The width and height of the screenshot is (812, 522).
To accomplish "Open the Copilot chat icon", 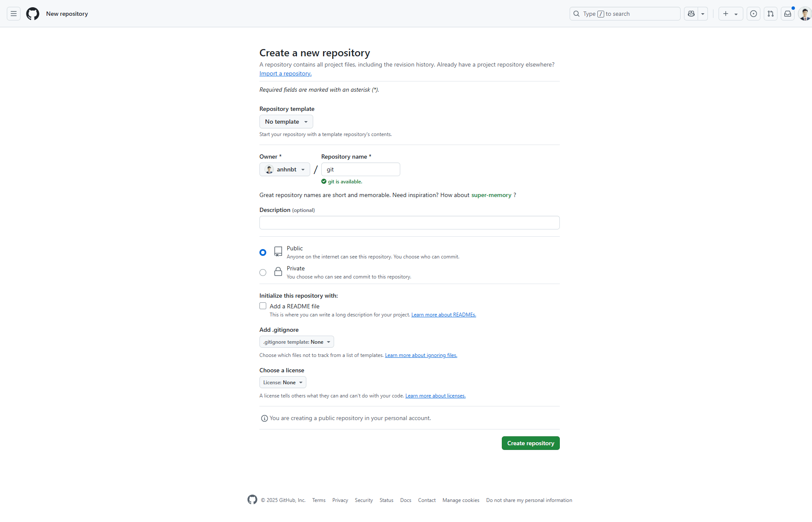I will coord(690,13).
